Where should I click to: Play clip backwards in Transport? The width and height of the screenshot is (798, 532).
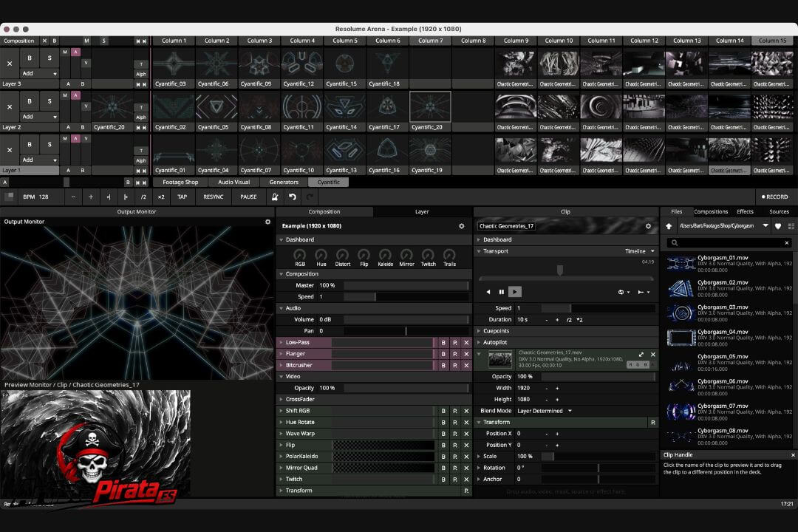[x=488, y=292]
